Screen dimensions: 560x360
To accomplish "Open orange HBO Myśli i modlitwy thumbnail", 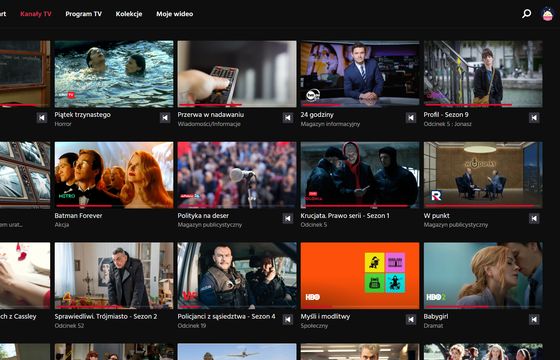I will pyautogui.click(x=360, y=276).
